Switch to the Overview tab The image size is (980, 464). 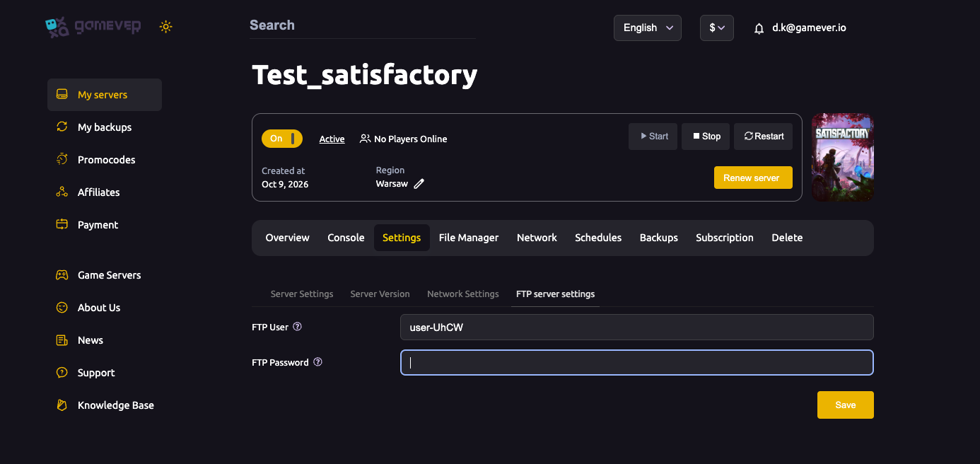[x=288, y=238]
